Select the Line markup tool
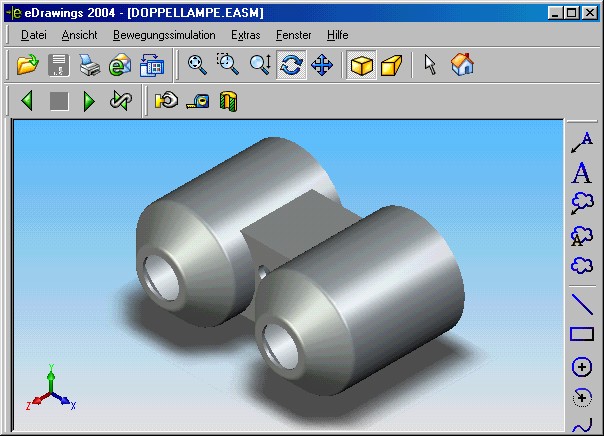The height and width of the screenshot is (436, 604). pos(582,304)
